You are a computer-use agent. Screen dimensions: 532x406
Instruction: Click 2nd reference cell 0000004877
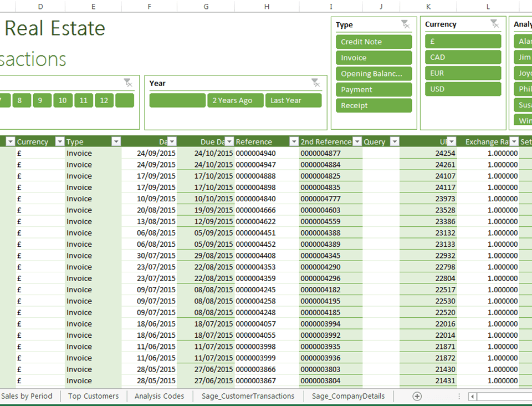pos(330,153)
